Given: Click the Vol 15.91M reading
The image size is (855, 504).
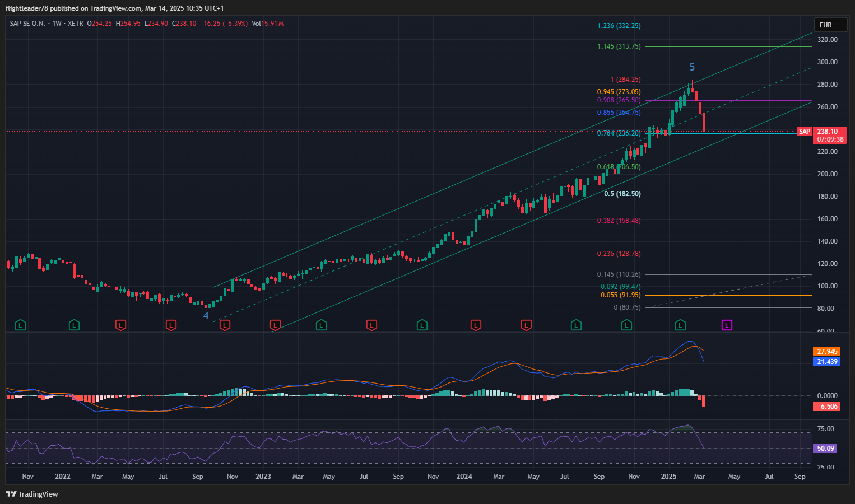Looking at the screenshot, I should click(x=268, y=24).
